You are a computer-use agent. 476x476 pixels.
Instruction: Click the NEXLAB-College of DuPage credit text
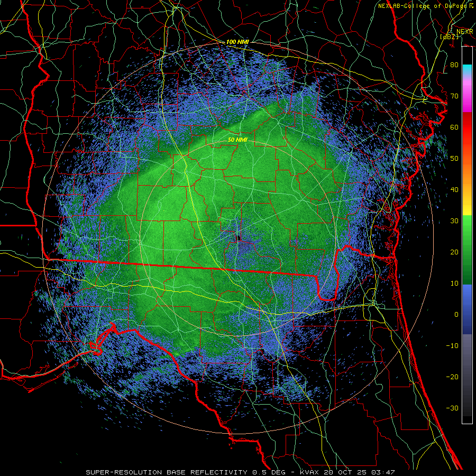(426, 6)
